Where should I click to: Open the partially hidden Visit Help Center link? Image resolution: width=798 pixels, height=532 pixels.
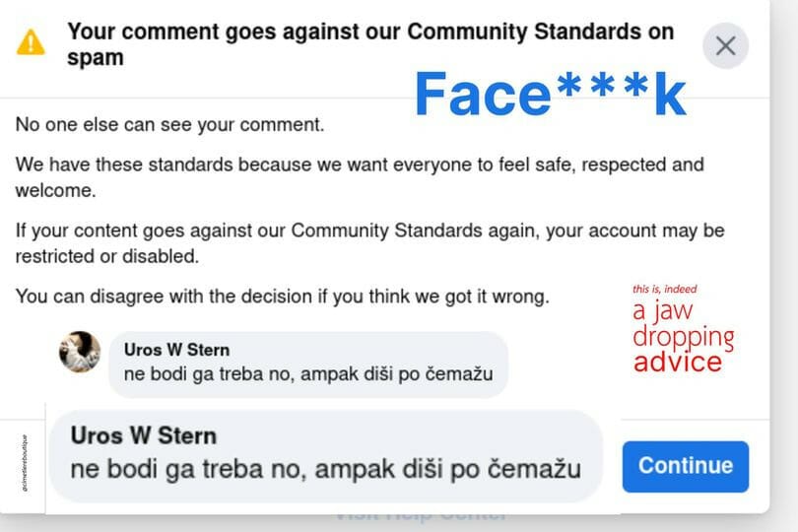tap(420, 515)
